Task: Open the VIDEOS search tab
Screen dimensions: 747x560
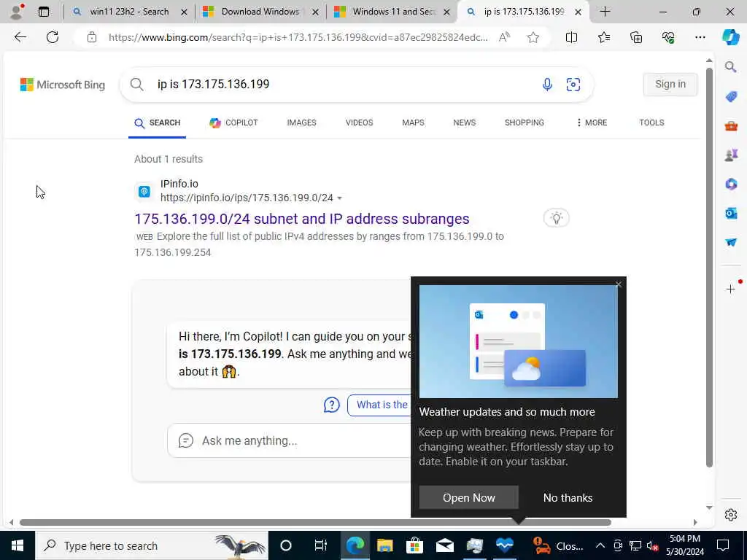Action: point(359,122)
